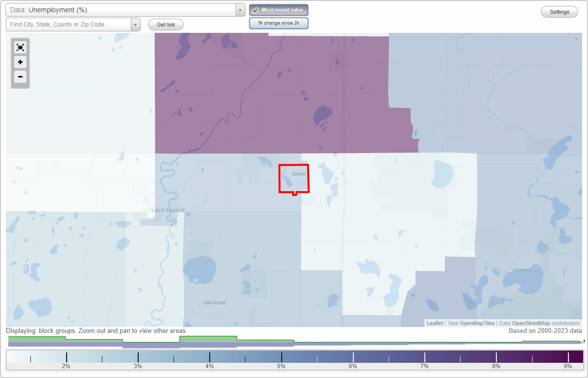This screenshot has height=378, width=588.
Task: Click the Leaflet attribution link
Action: pyautogui.click(x=434, y=323)
